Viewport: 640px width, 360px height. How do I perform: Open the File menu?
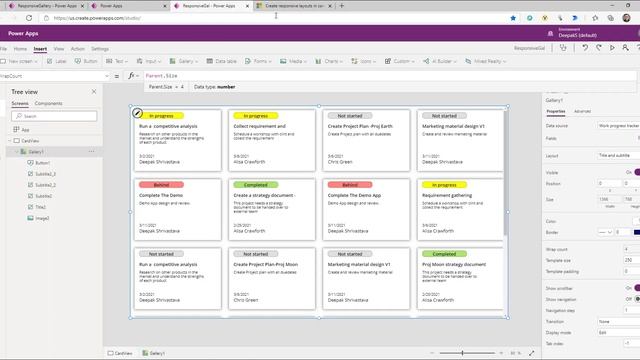[4, 49]
